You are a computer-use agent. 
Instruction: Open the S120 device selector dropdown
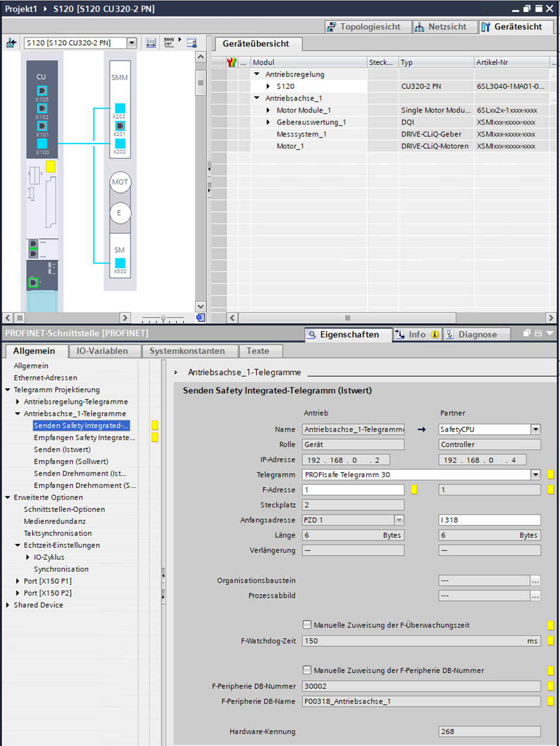[132, 43]
